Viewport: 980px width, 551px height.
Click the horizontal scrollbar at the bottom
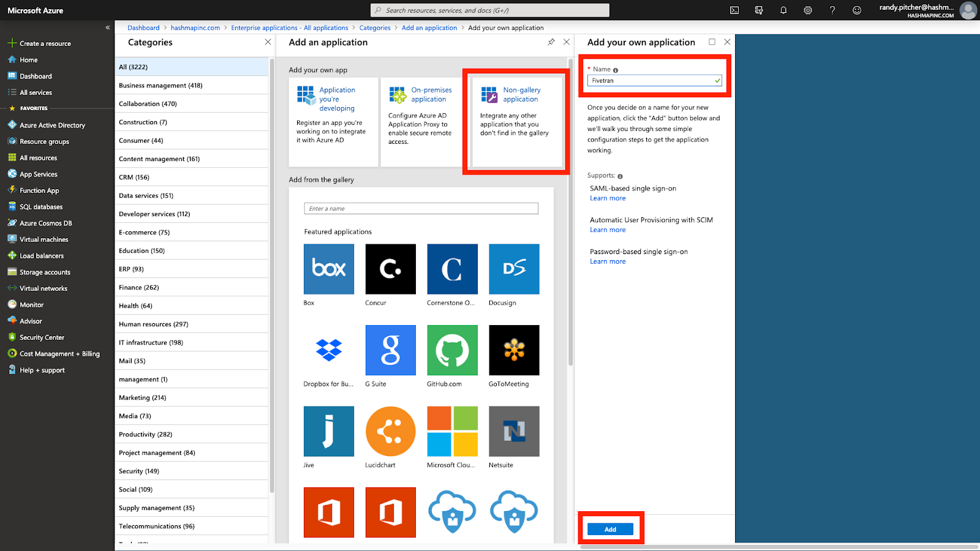[778, 547]
